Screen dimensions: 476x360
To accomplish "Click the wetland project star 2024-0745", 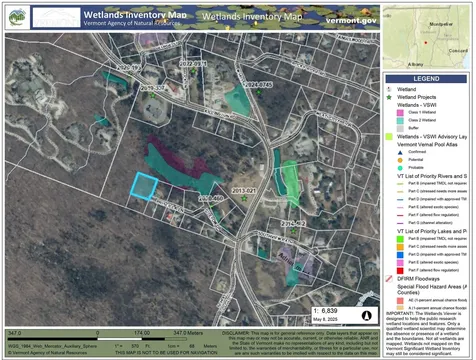I will point(259,91).
